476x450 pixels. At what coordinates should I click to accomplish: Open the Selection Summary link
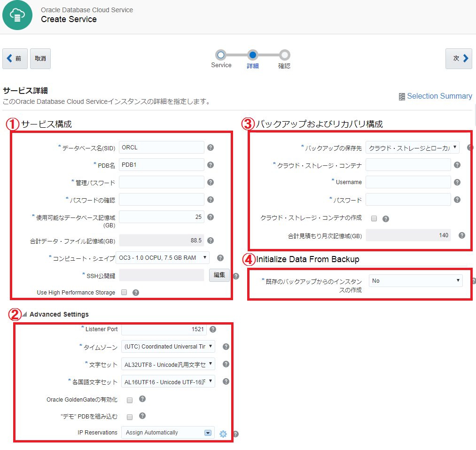point(439,96)
